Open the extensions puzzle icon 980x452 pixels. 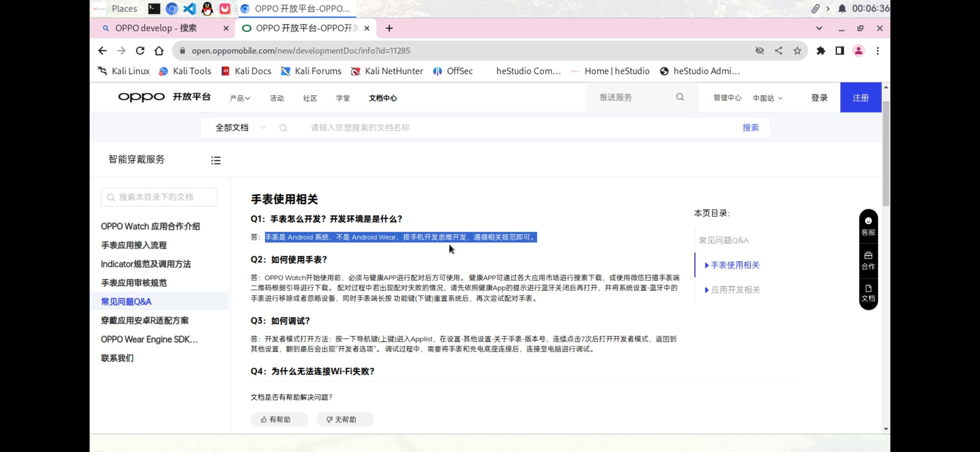click(x=821, y=51)
